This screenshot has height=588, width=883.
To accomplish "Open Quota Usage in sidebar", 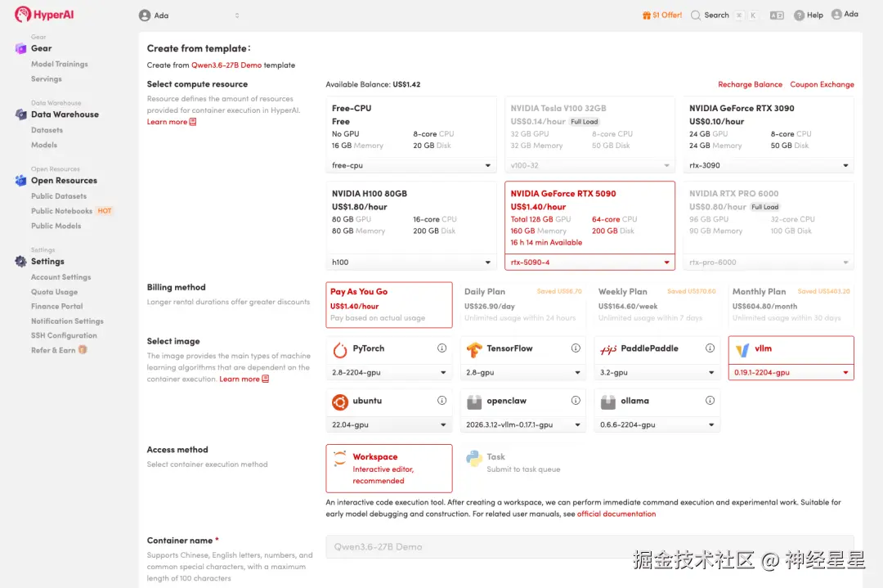I will pos(54,292).
